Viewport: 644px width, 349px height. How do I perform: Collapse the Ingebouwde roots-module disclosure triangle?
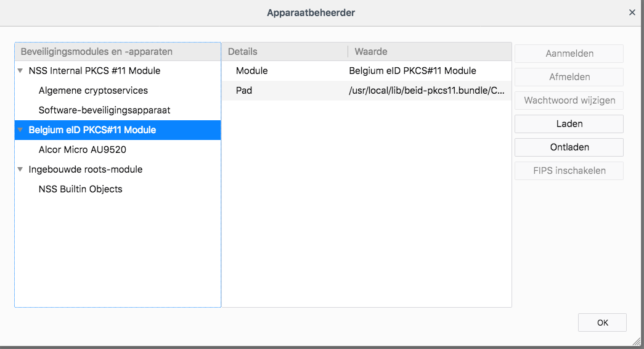point(20,170)
